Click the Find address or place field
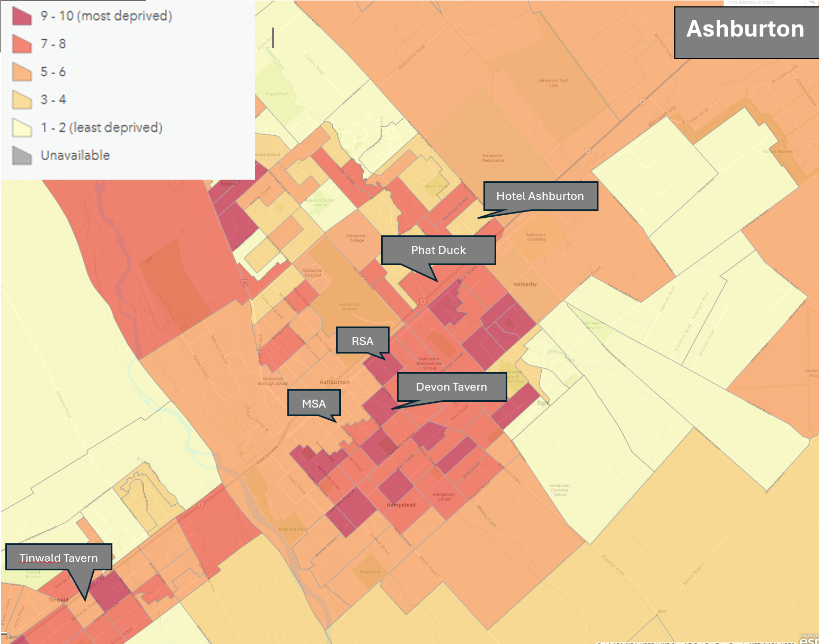Viewport: 819px width, 644px height. click(763, 2)
